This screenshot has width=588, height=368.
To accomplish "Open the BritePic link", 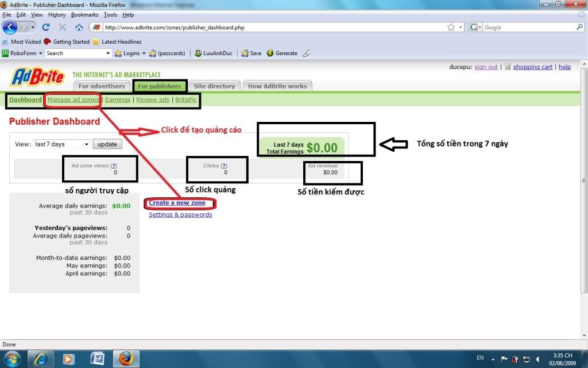I will tap(186, 99).
